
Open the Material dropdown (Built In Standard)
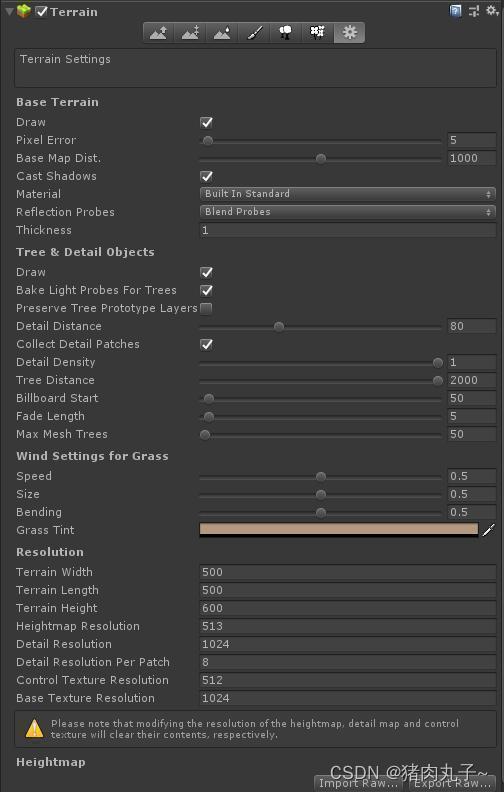[348, 194]
